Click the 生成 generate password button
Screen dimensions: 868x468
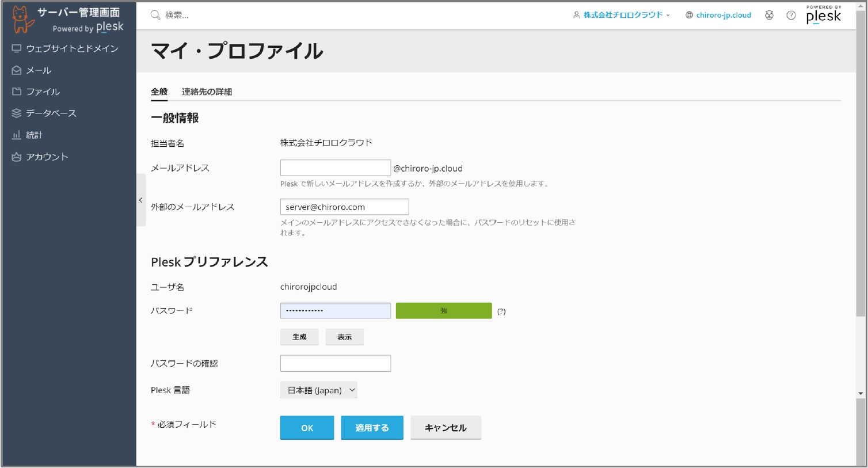click(299, 337)
